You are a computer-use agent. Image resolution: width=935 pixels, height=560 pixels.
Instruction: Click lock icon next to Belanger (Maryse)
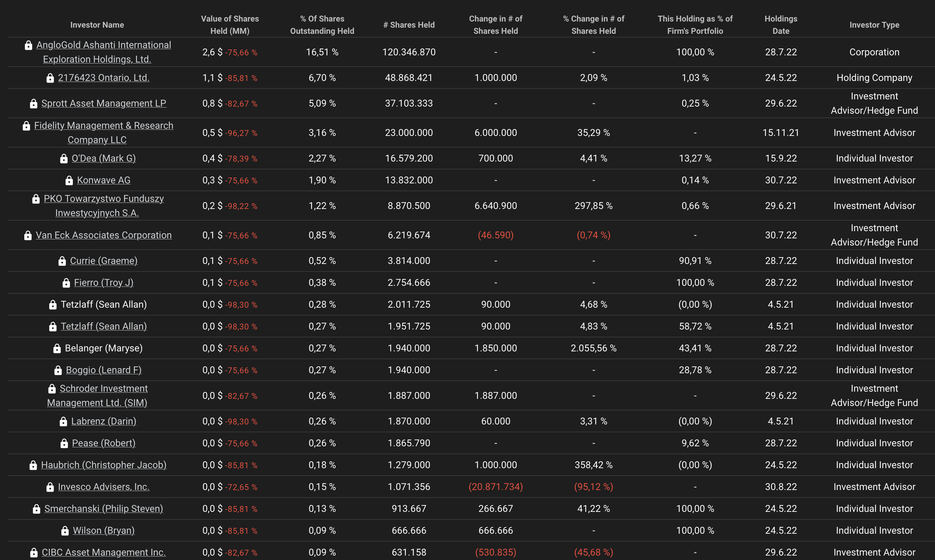[57, 348]
